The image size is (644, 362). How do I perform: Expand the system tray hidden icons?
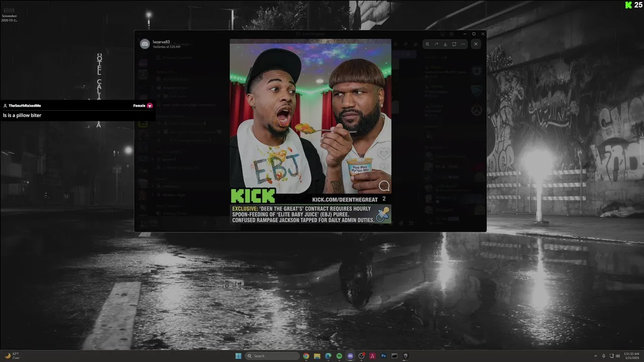coord(596,356)
